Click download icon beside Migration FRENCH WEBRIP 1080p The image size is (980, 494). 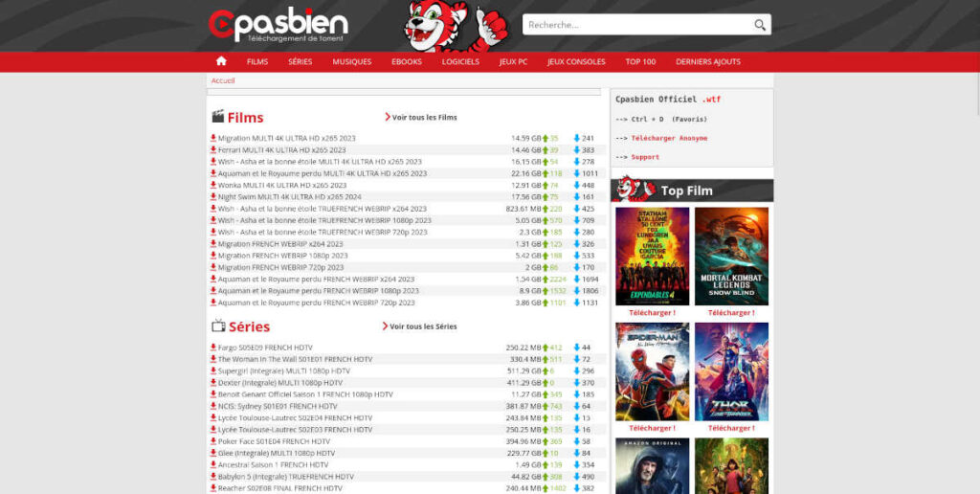(213, 256)
